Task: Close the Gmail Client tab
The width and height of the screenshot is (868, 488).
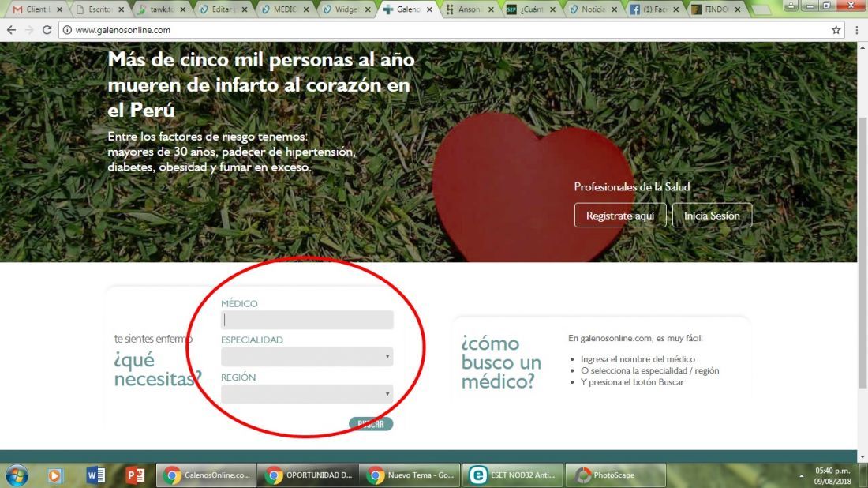Action: click(x=59, y=9)
